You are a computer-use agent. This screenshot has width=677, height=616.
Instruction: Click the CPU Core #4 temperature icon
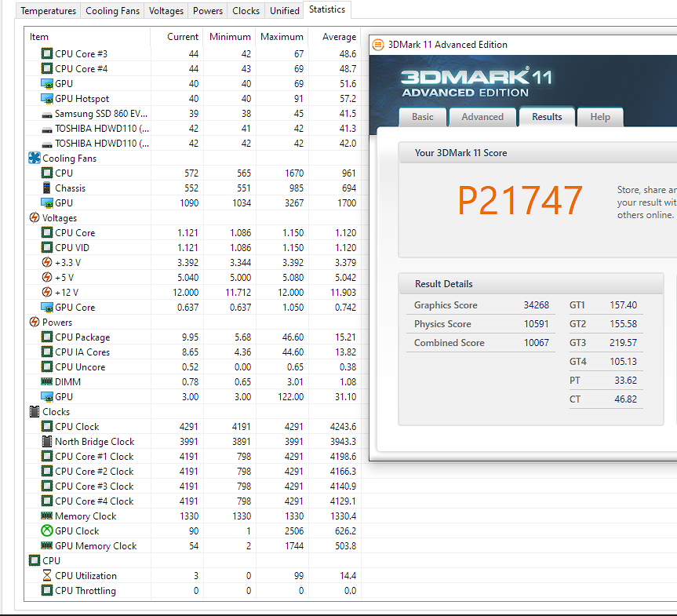46,69
